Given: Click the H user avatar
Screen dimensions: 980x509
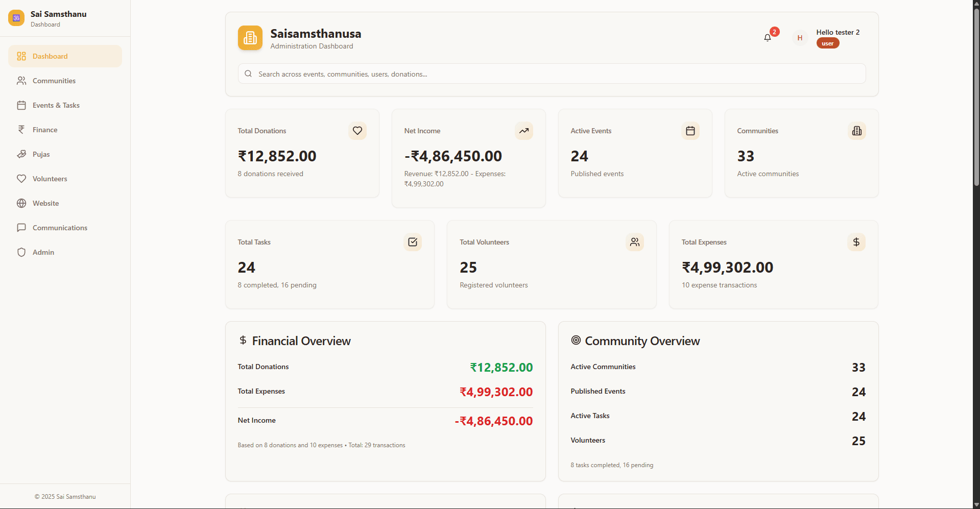Looking at the screenshot, I should pyautogui.click(x=800, y=37).
